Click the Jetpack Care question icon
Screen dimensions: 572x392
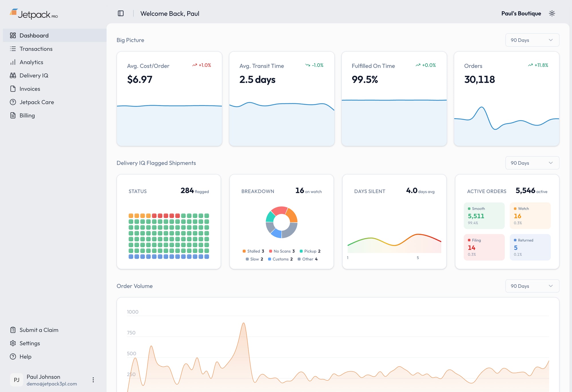13,102
